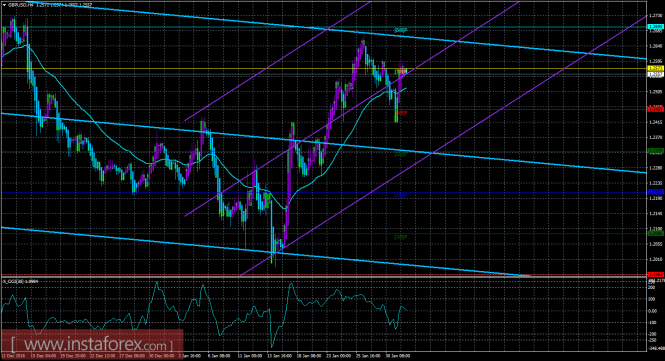Select the red horizontal level line

coord(323,109)
